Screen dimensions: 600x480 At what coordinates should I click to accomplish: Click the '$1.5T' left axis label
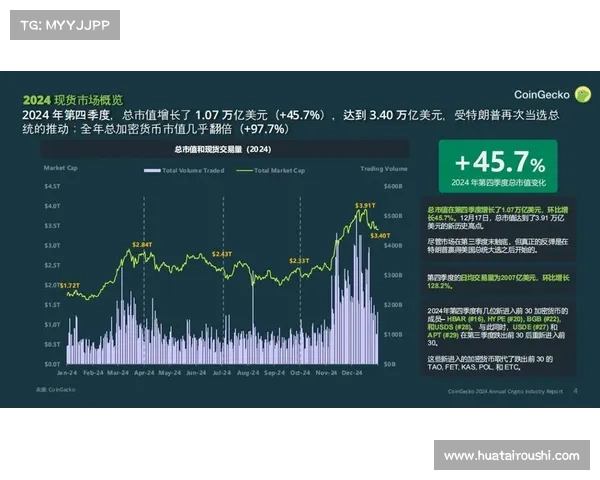click(52, 305)
